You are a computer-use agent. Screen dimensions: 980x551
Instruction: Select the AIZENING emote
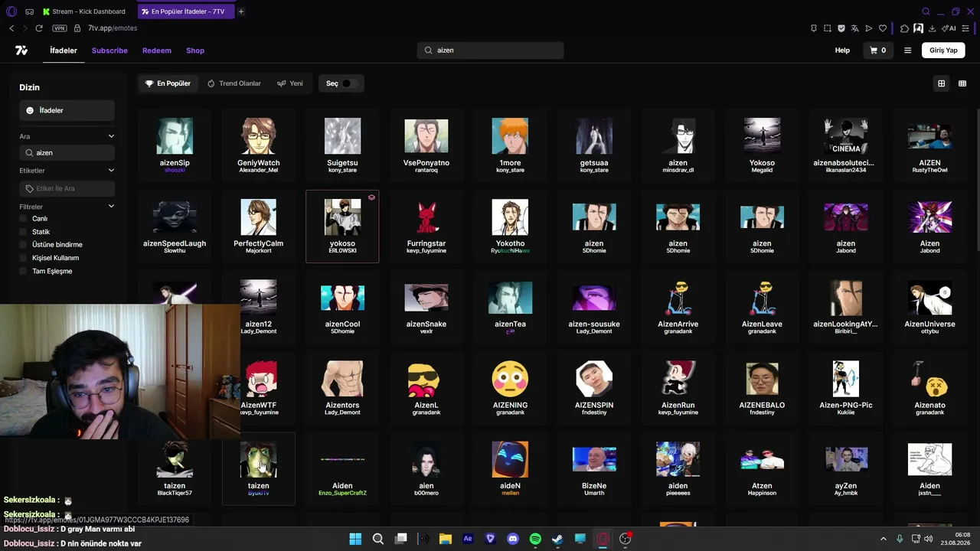click(510, 387)
